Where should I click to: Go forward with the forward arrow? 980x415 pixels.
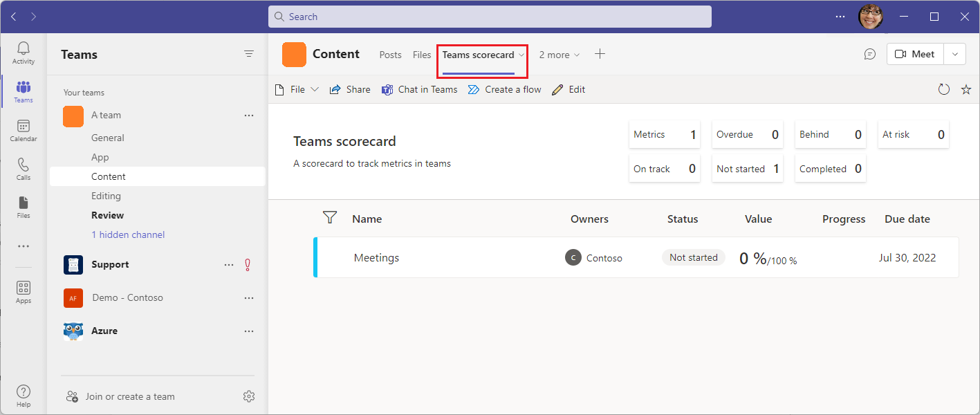(34, 17)
